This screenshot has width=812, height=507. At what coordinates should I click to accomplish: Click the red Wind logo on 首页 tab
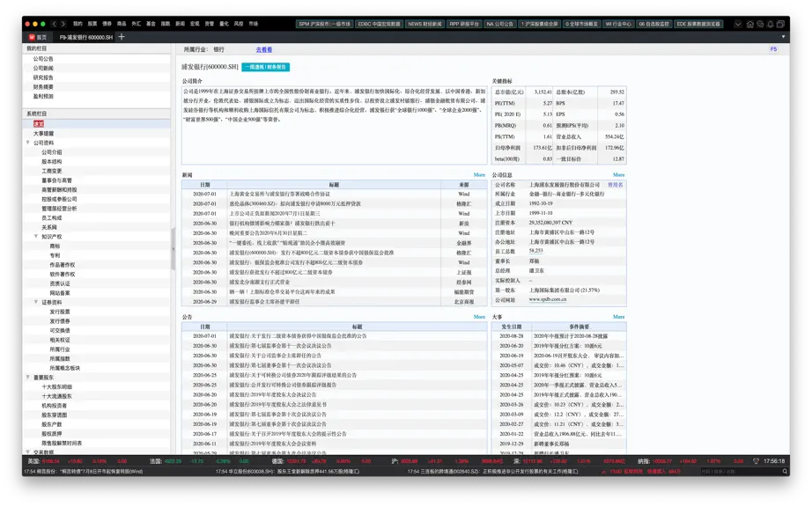32,37
